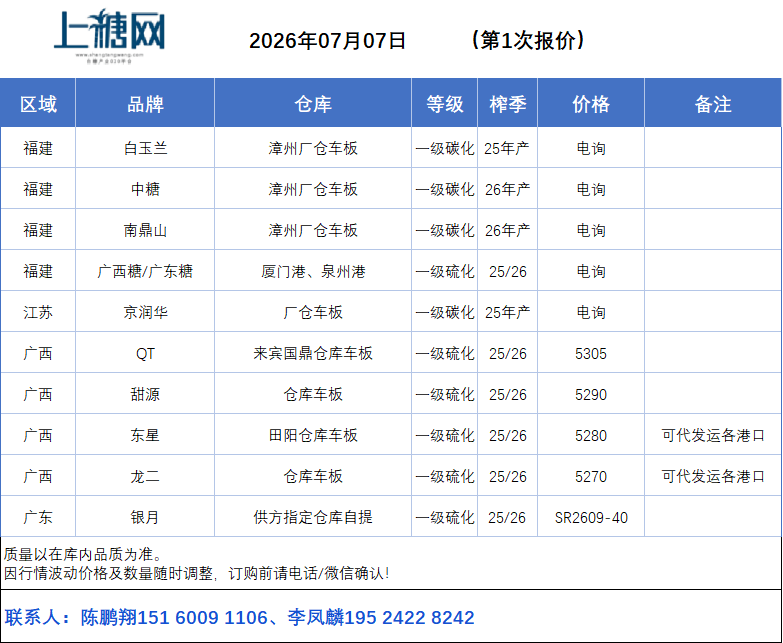The image size is (783, 643).
Task: Click 25年产 season in 白玉兰 row
Action: coord(507,148)
